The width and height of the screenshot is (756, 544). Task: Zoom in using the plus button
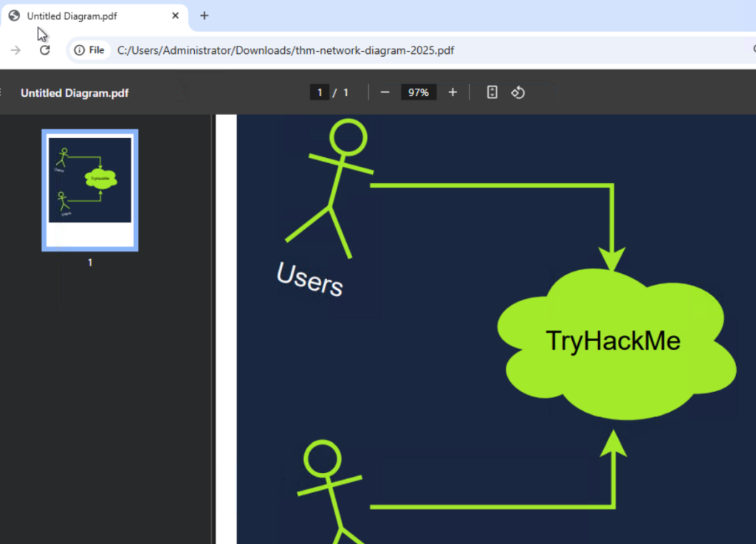453,92
